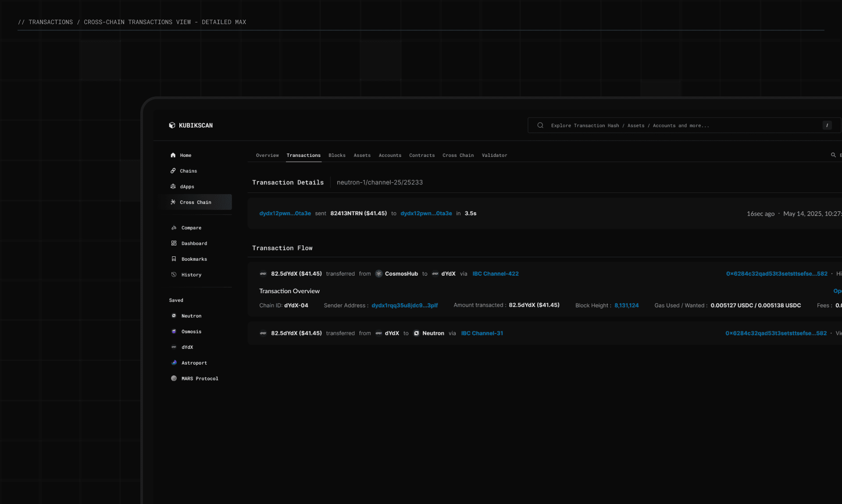The image size is (842, 504).
Task: Switch to the Blocks tab
Action: click(337, 156)
